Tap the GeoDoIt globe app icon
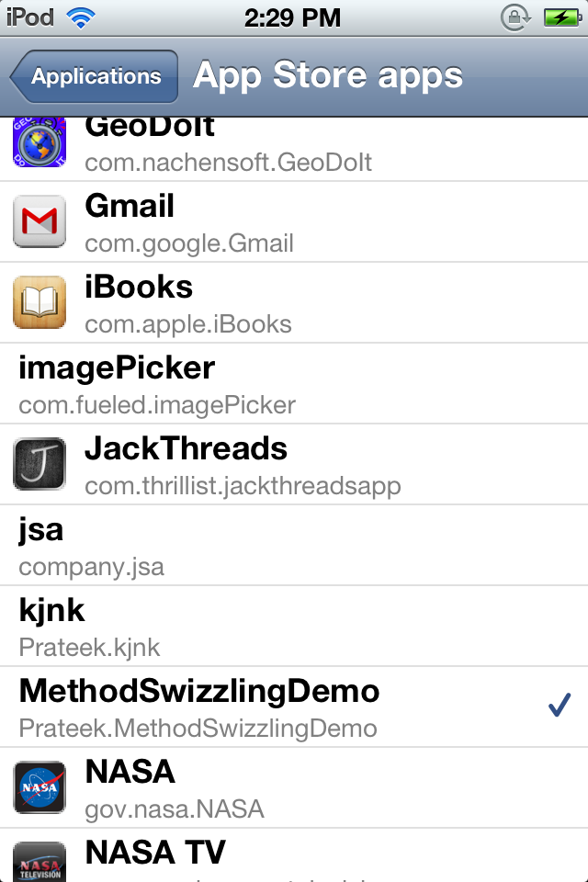The height and width of the screenshot is (882, 588). [40, 143]
